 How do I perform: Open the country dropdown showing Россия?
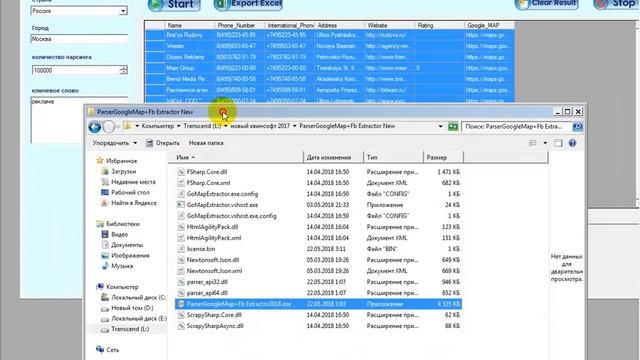(x=122, y=11)
